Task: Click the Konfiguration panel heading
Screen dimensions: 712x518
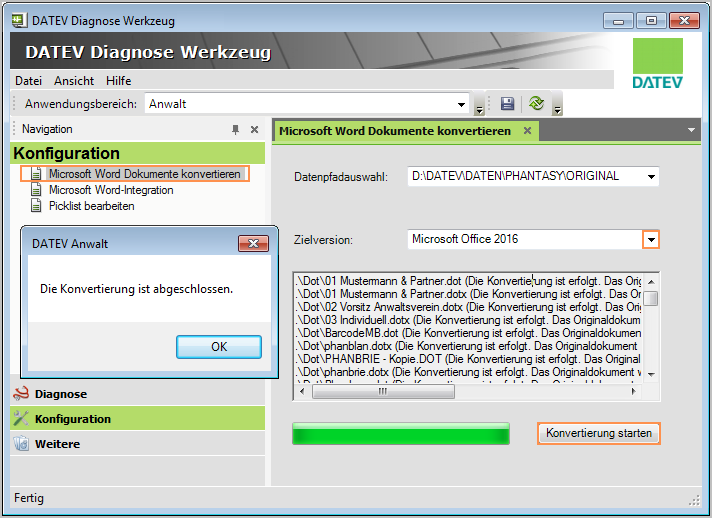Action: 138,153
